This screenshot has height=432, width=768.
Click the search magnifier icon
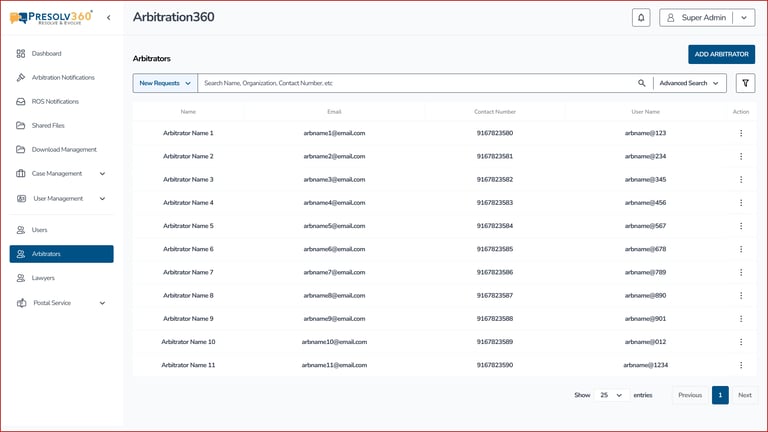[642, 83]
